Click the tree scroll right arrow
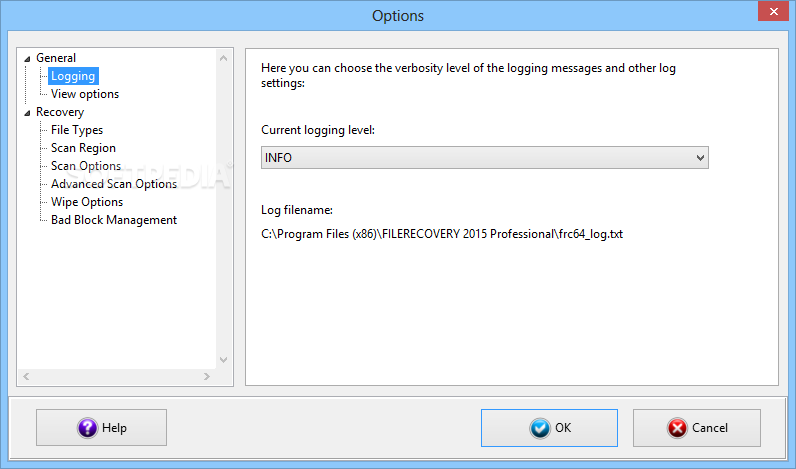 pos(206,376)
